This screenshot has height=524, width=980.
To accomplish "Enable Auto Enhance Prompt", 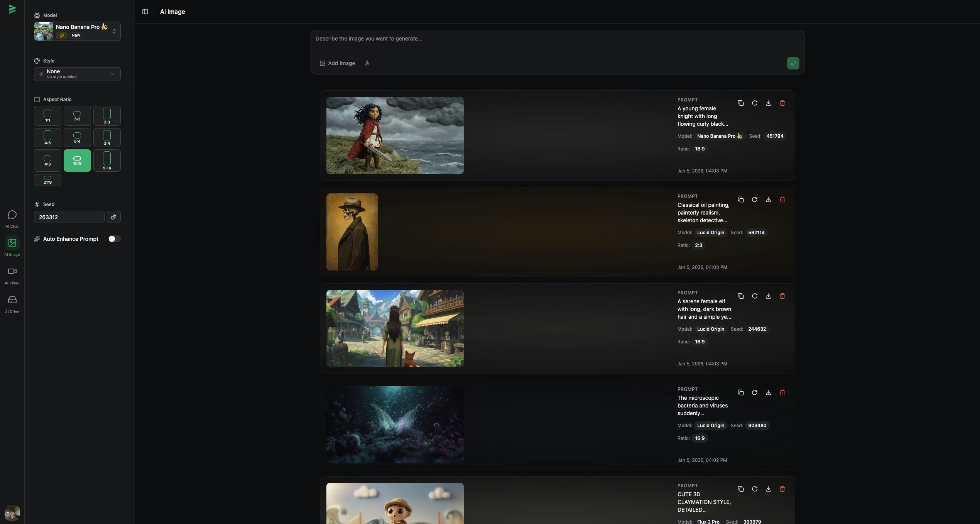I will click(x=114, y=239).
